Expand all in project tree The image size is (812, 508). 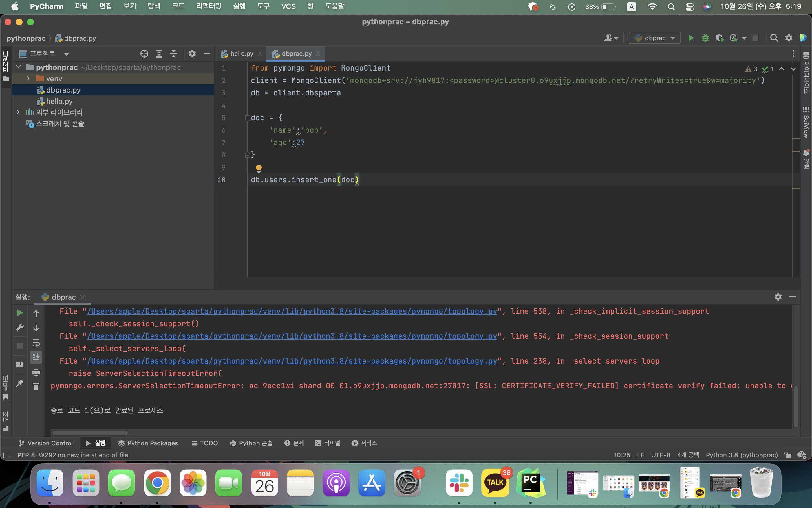pos(159,54)
